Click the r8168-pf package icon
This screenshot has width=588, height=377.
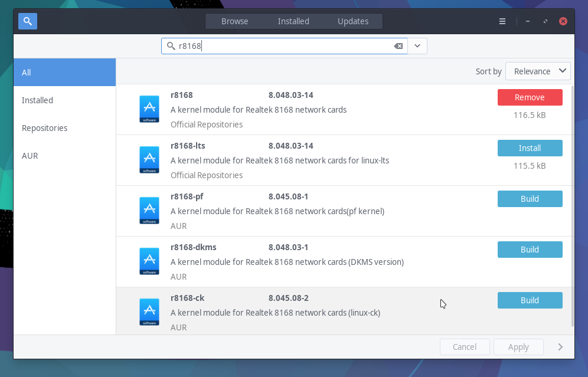coord(149,211)
